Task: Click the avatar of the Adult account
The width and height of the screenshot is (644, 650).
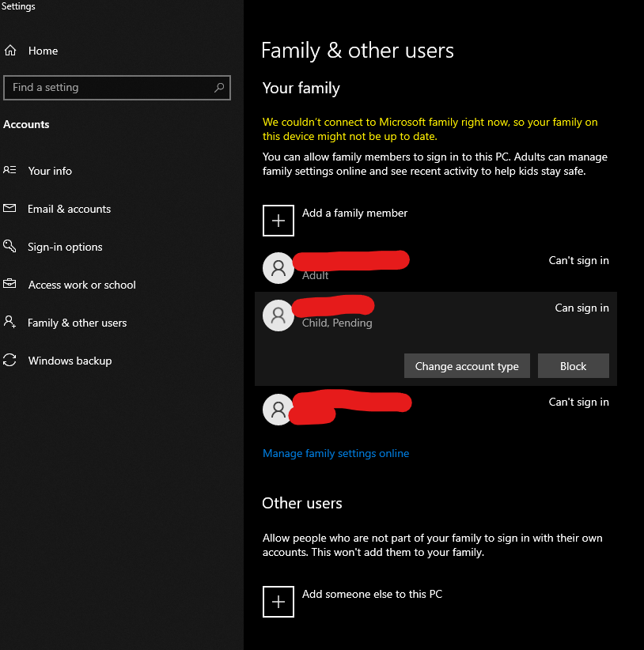Action: [x=278, y=268]
